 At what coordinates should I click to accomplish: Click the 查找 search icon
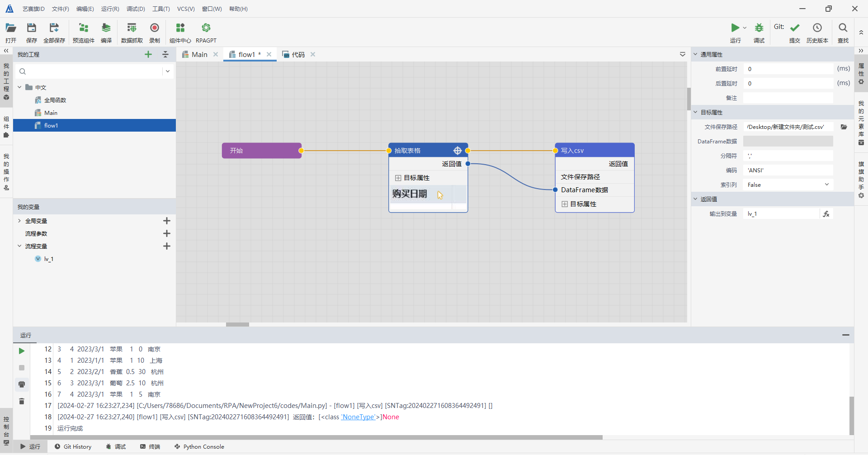pos(843,28)
